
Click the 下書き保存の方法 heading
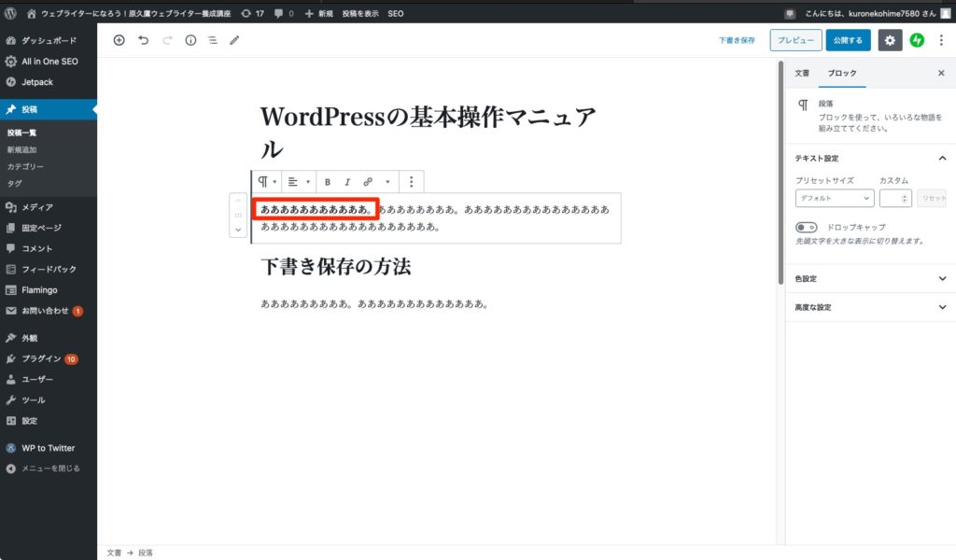[336, 266]
